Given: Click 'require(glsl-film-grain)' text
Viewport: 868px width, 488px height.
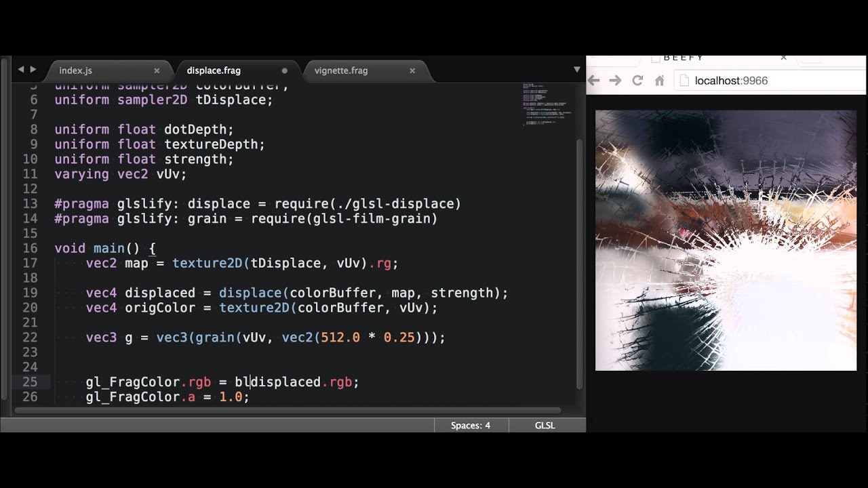Looking at the screenshot, I should click(344, 218).
